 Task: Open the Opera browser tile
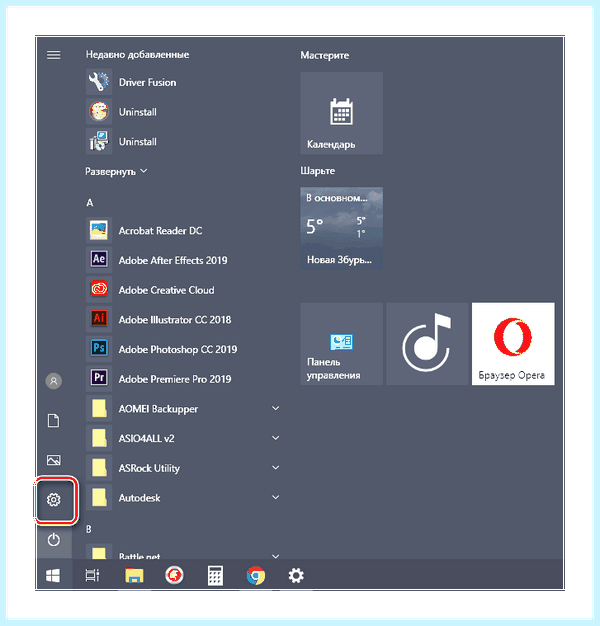click(513, 344)
